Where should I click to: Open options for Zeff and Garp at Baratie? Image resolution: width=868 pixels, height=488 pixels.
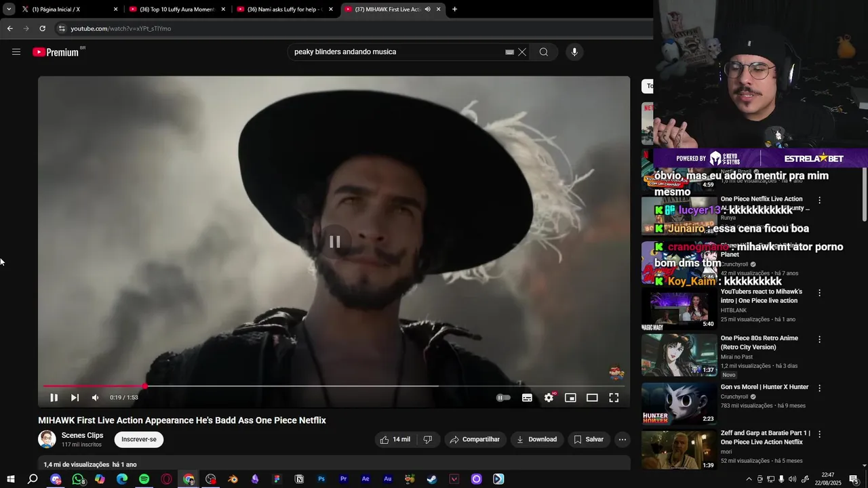pos(819,434)
